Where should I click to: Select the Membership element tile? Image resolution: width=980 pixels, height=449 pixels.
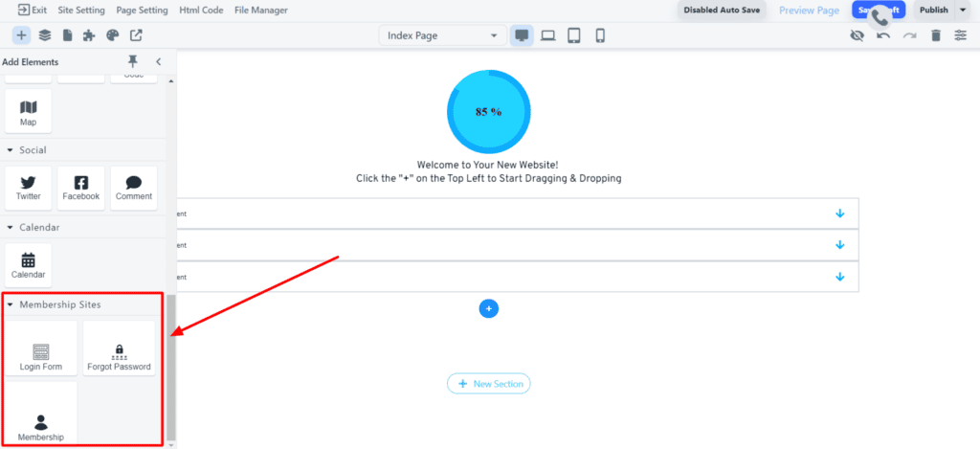[x=41, y=414]
